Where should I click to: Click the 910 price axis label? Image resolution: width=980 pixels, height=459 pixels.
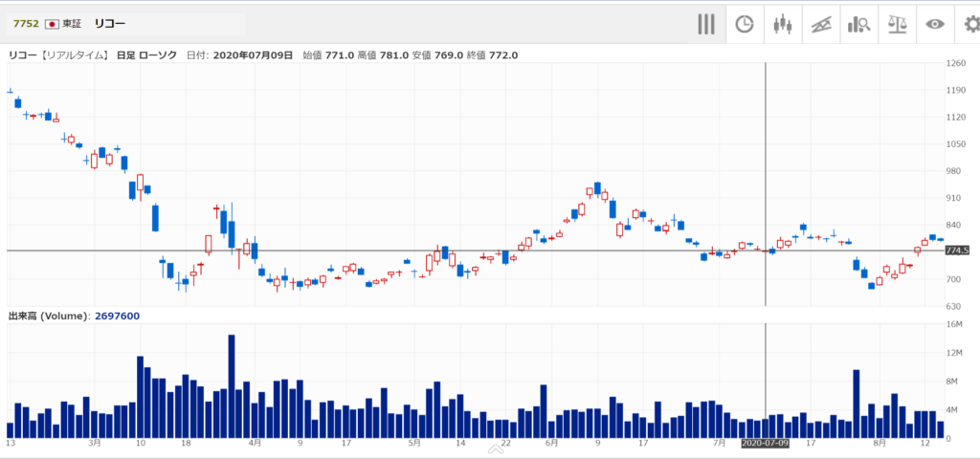click(x=954, y=198)
